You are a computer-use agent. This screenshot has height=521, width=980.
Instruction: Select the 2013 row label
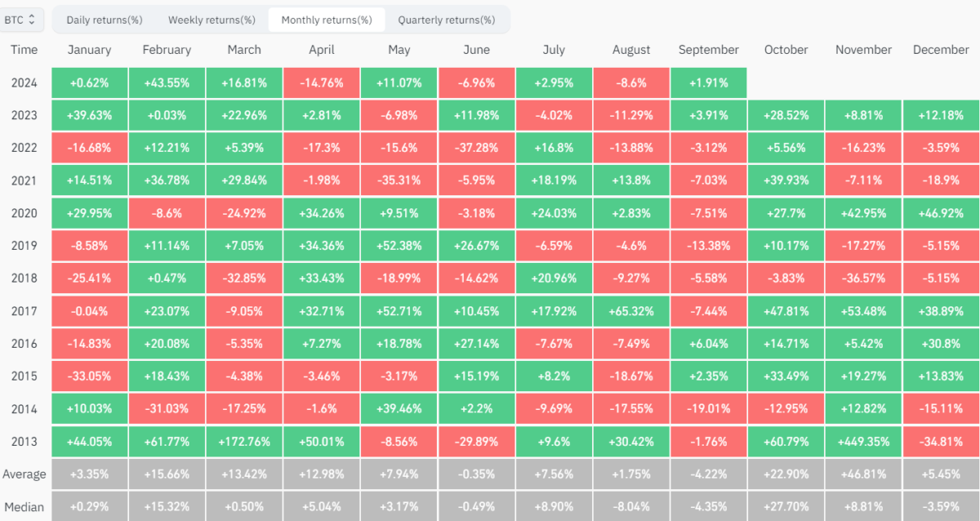24,442
